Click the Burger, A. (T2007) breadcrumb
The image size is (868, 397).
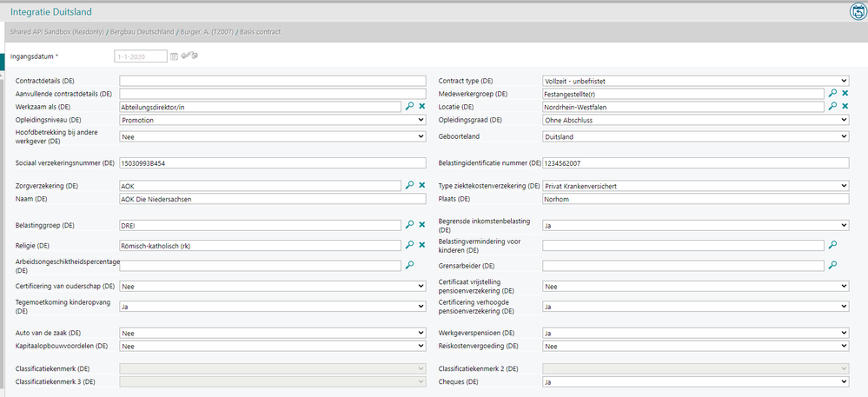click(x=204, y=32)
